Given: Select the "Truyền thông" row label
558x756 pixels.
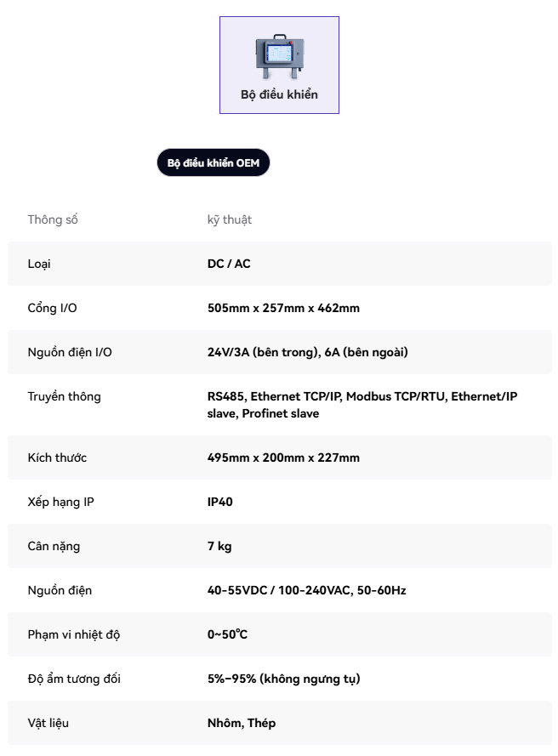Looking at the screenshot, I should coord(64,396).
